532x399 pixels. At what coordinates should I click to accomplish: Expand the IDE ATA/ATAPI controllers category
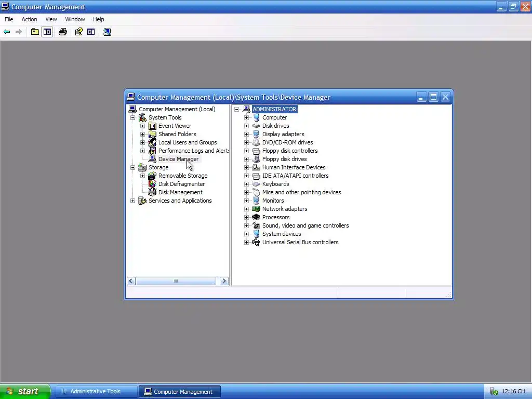(247, 176)
